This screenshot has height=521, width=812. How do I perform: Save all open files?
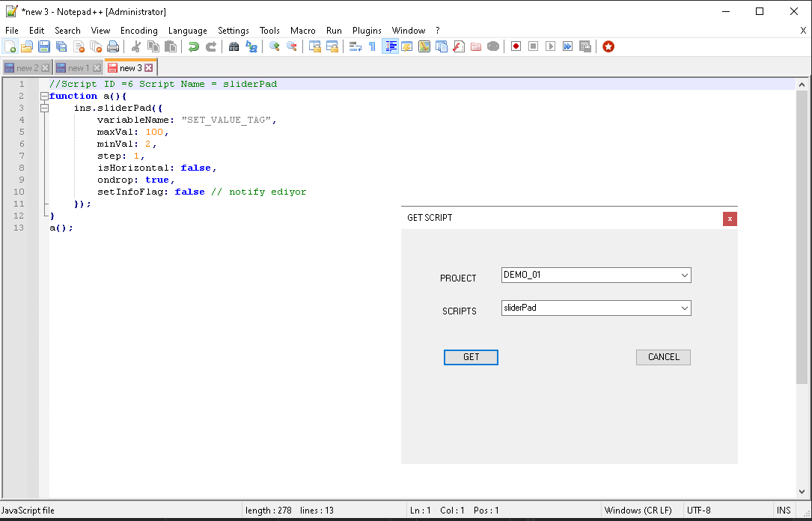point(61,46)
